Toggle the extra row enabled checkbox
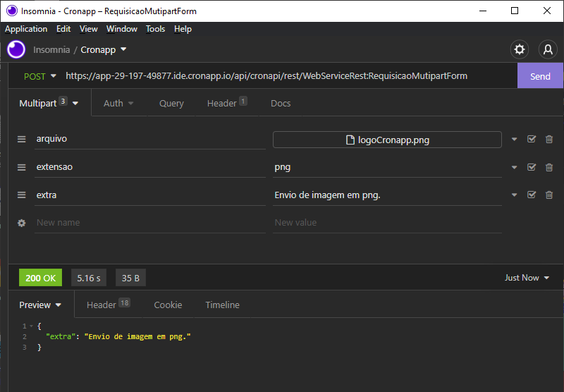564x392 pixels. [x=532, y=195]
